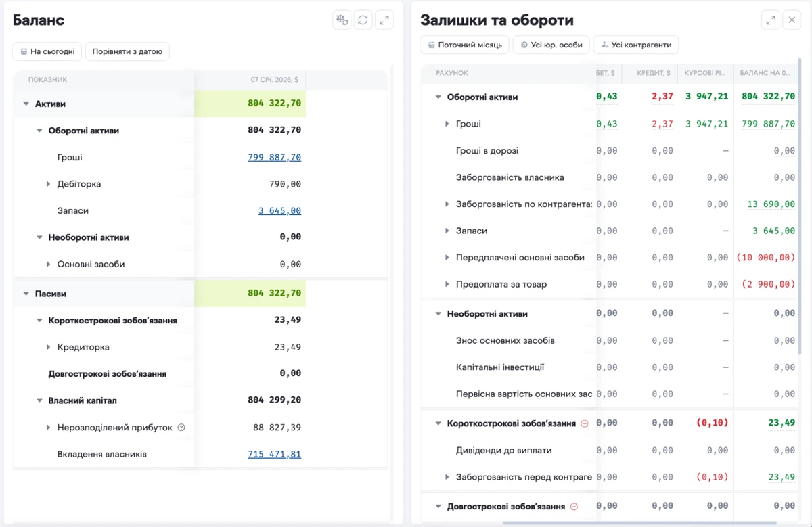812x527 pixels.
Task: Open the На сьогодні date filter
Action: point(47,51)
